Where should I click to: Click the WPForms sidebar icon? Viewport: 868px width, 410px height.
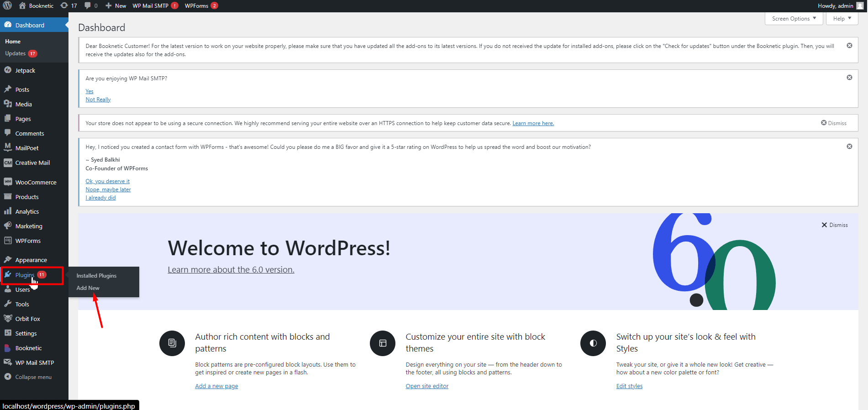pyautogui.click(x=8, y=240)
